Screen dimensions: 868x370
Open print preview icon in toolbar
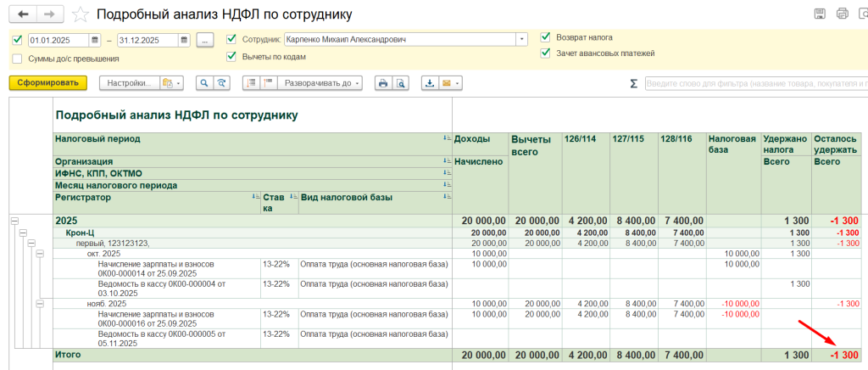[x=400, y=83]
